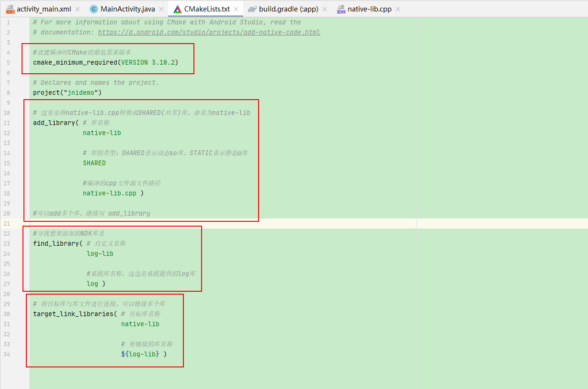Place cursor on the project("jnidemo") line

pyautogui.click(x=67, y=92)
